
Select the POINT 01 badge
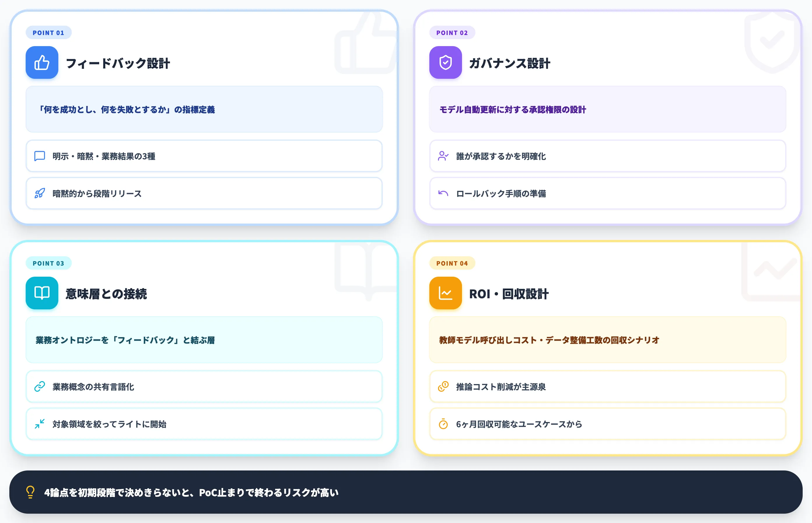[x=48, y=33]
